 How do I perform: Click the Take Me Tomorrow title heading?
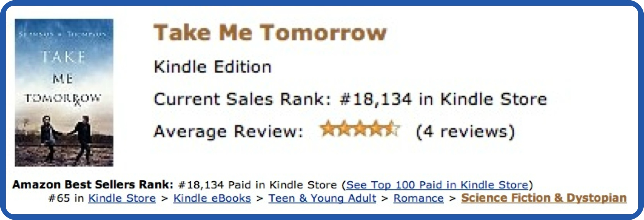270,33
